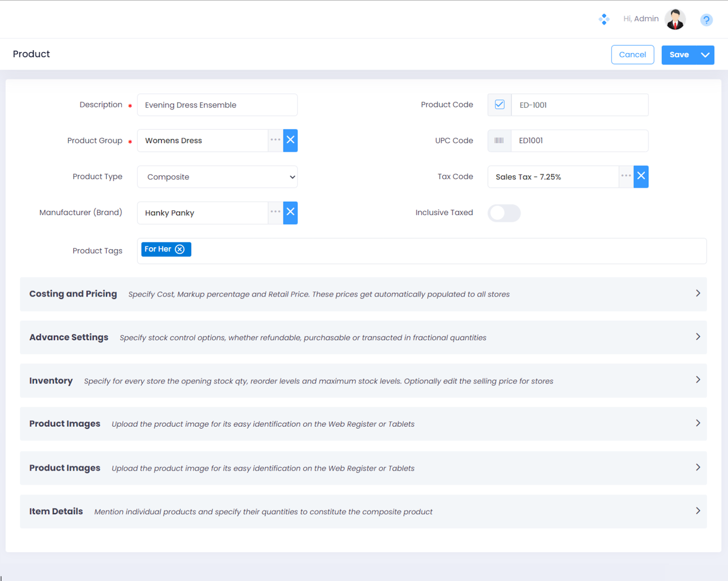Expand the Item Details section
728x581 pixels.
[x=698, y=511]
